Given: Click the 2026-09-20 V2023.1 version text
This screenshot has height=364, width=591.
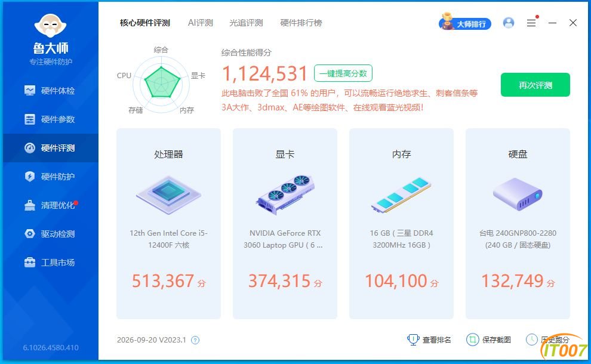Looking at the screenshot, I should pyautogui.click(x=152, y=340).
